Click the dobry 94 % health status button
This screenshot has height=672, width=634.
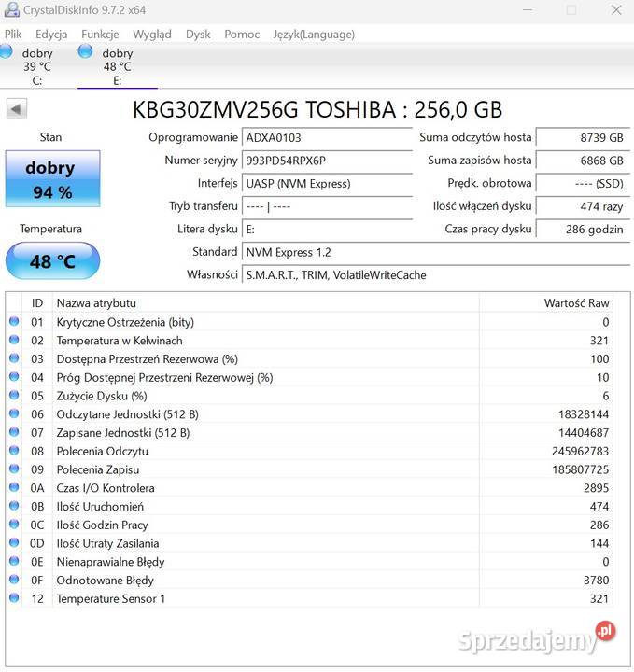click(52, 178)
